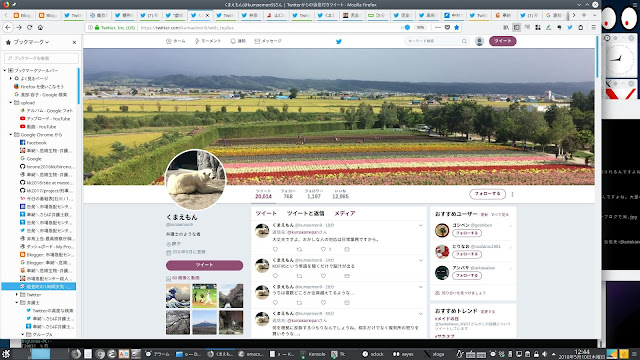Click the Twitter bird logo in the page header

point(339,41)
